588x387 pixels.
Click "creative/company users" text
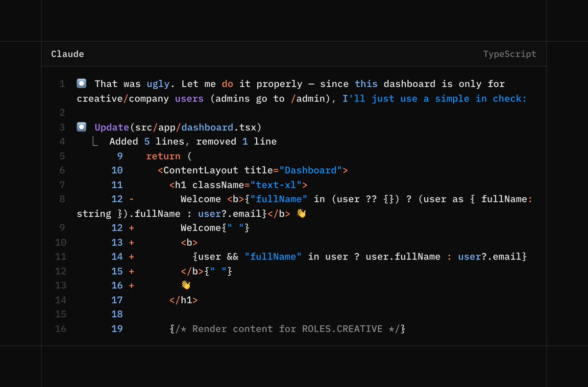[140, 99]
